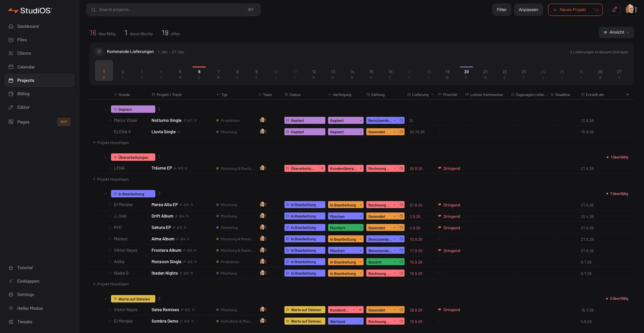Click the Kommende Lieferungen target icon
The height and width of the screenshot is (333, 644).
click(99, 52)
